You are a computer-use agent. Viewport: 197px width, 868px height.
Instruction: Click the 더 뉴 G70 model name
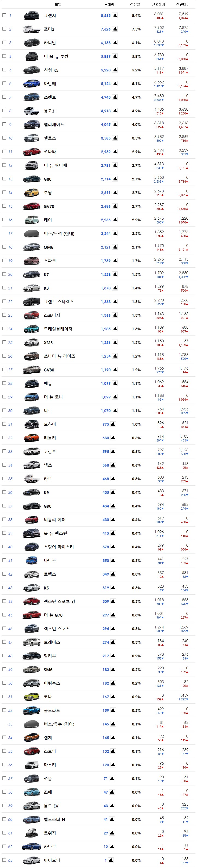pos(53,615)
